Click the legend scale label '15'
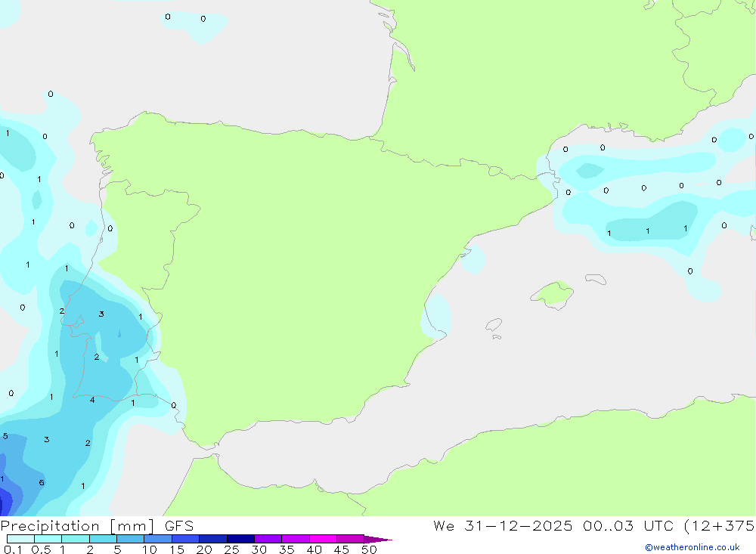 [x=177, y=549]
